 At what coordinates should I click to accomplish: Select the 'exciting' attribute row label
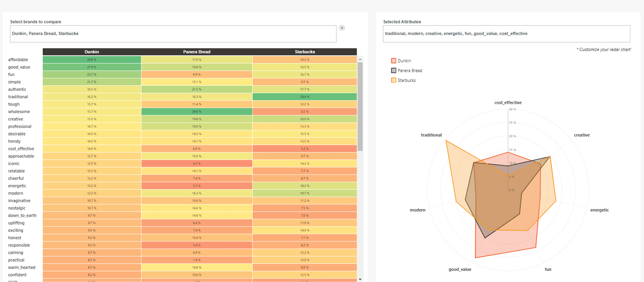coord(15,230)
